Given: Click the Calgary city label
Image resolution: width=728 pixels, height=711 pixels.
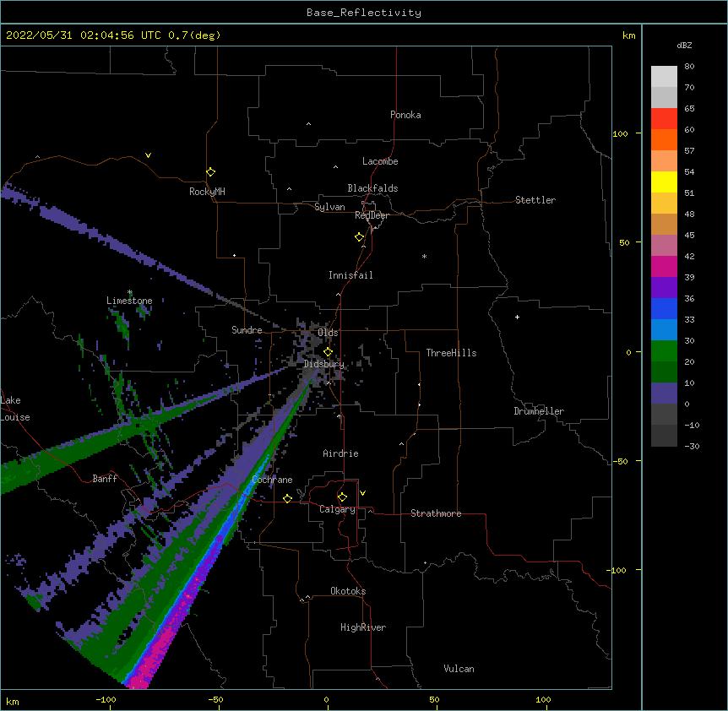Looking at the screenshot, I should click(337, 509).
